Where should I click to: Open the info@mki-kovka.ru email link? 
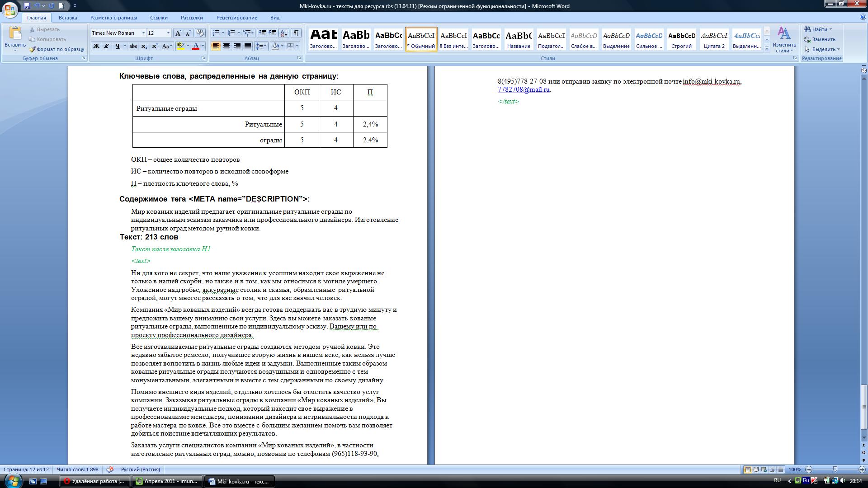(711, 81)
